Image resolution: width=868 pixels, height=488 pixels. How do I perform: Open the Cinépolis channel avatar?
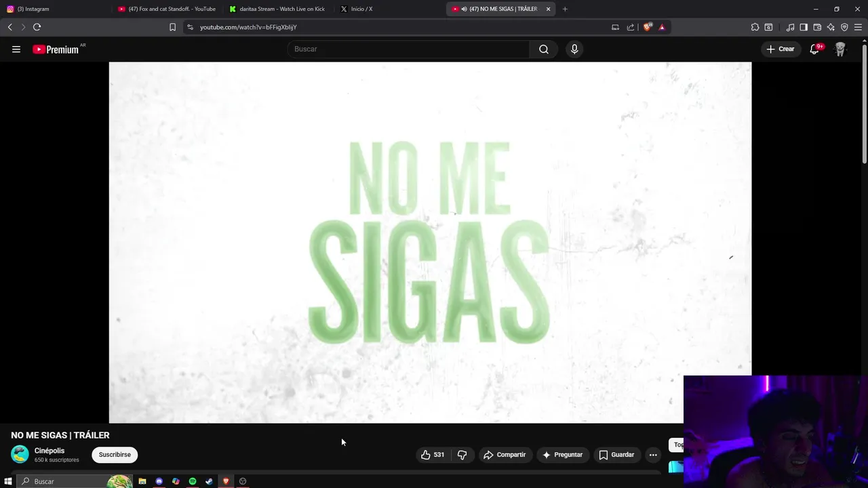pos(20,454)
